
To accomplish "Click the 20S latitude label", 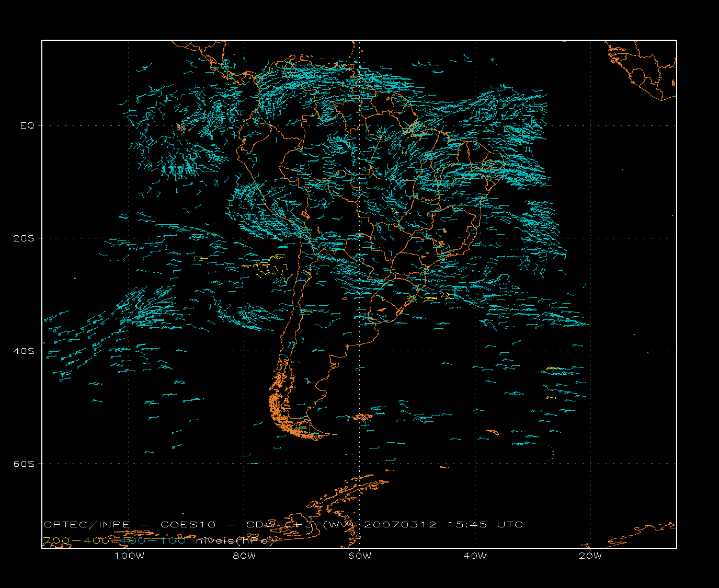I will tap(24, 238).
